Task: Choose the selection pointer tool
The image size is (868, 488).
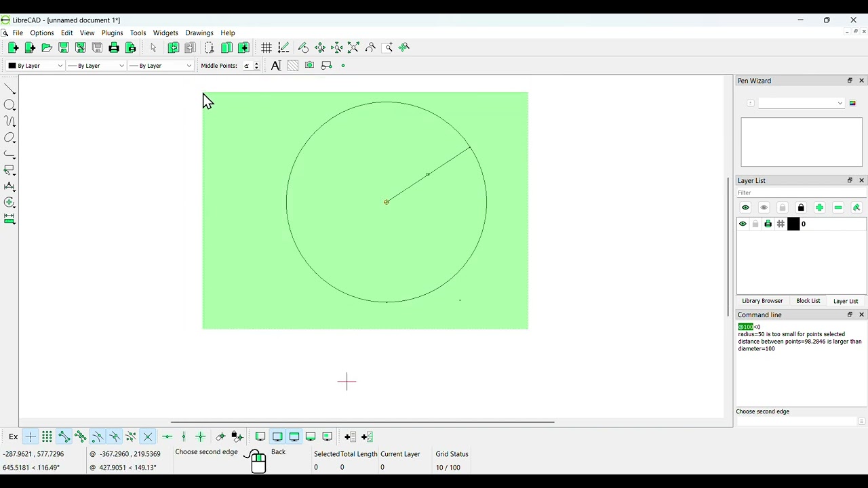Action: [x=153, y=47]
